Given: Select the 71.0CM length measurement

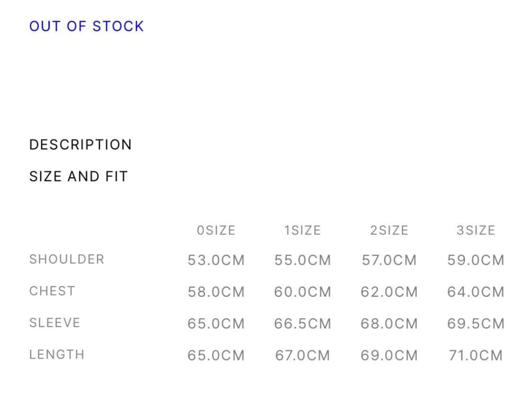Looking at the screenshot, I should [475, 355].
